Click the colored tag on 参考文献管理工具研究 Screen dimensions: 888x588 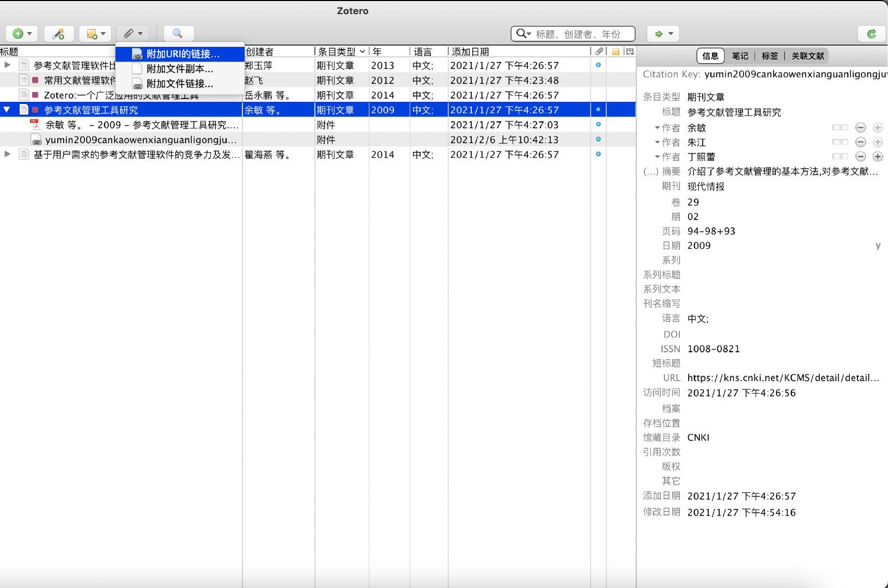pyautogui.click(x=35, y=109)
